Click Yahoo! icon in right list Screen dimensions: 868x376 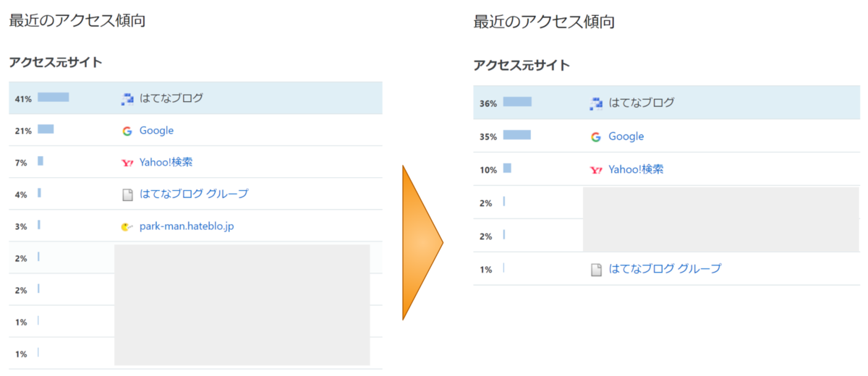(x=596, y=170)
